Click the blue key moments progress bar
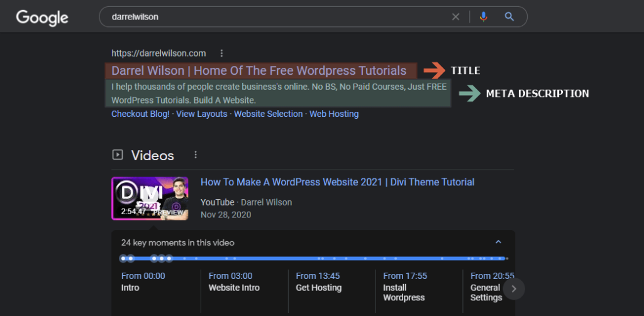The width and height of the screenshot is (644, 316). (x=314, y=258)
